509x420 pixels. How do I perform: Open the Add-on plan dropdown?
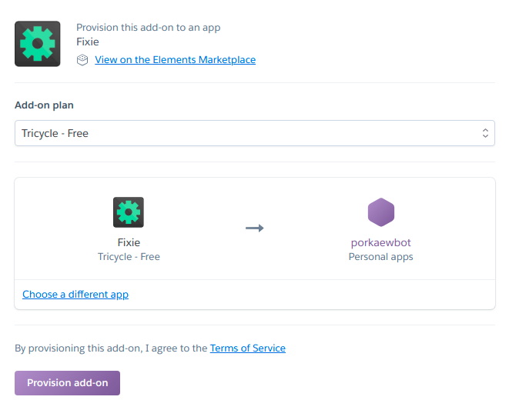255,133
